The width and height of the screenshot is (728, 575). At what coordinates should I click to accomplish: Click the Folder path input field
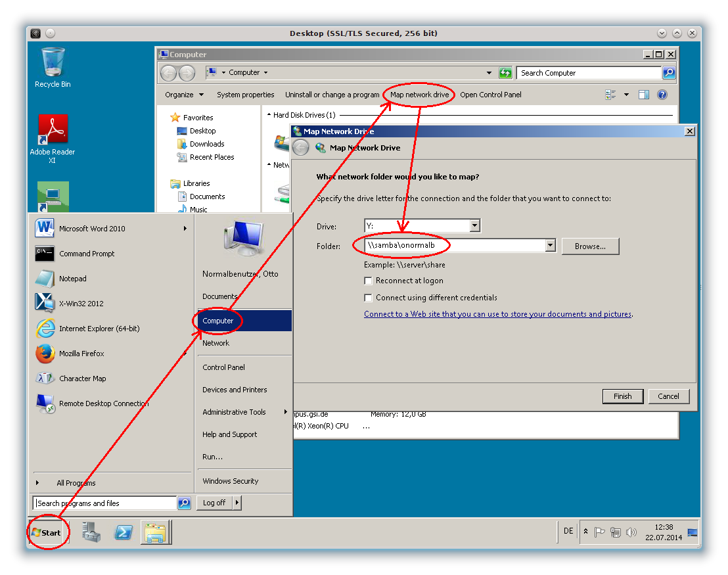pyautogui.click(x=455, y=245)
